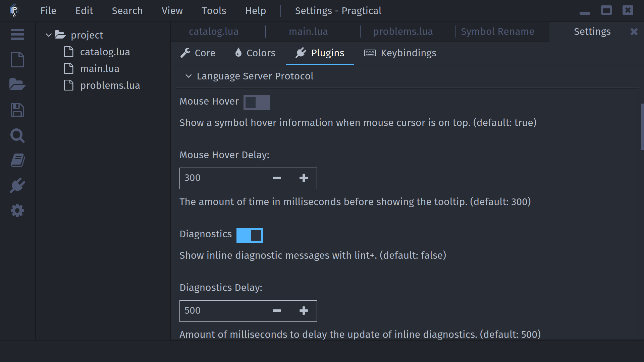Open the Tools menu
This screenshot has height=362, width=644.
point(214,11)
